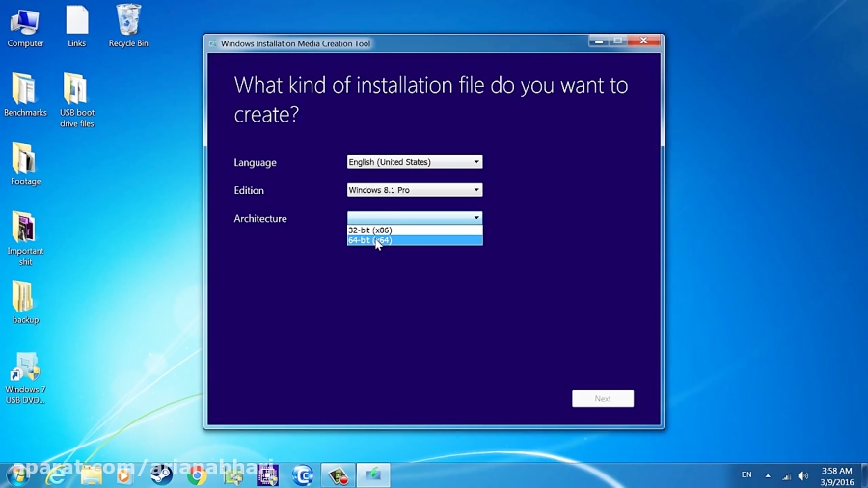Image resolution: width=868 pixels, height=488 pixels.
Task: Select the purple Important folder on desktop
Action: 25,239
